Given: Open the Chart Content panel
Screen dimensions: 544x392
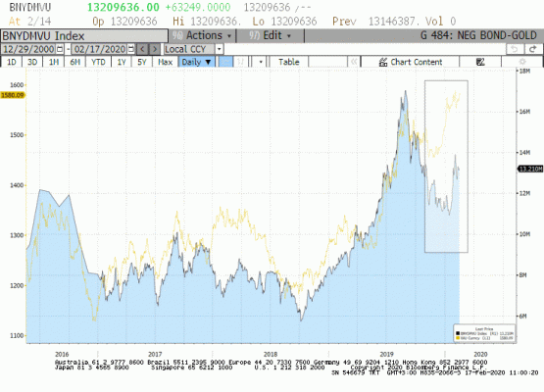Looking at the screenshot, I should point(411,62).
